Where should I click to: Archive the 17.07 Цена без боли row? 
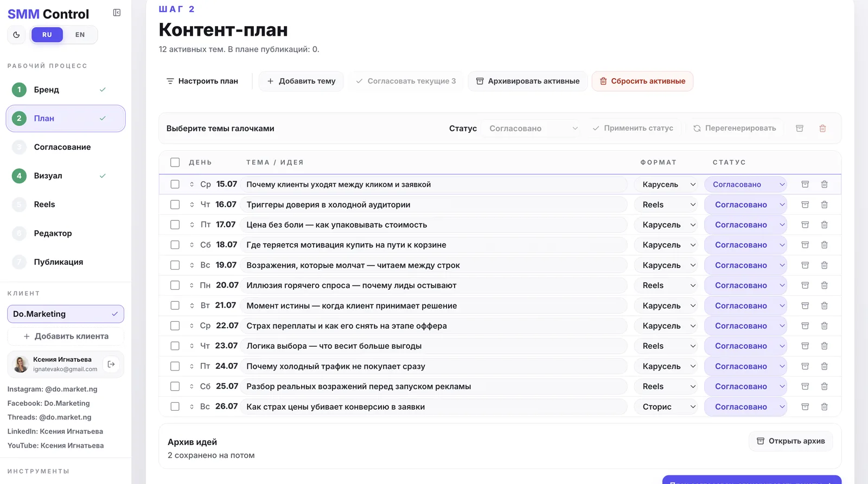(x=805, y=225)
